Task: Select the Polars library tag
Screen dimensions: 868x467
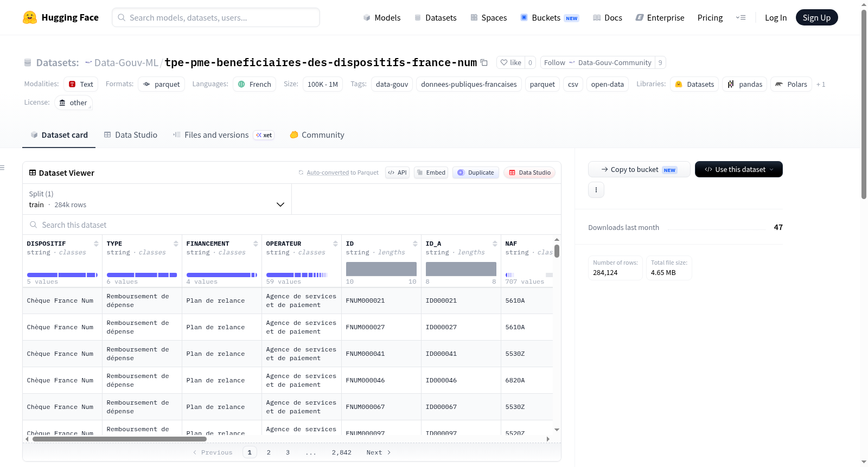Action: [x=791, y=84]
